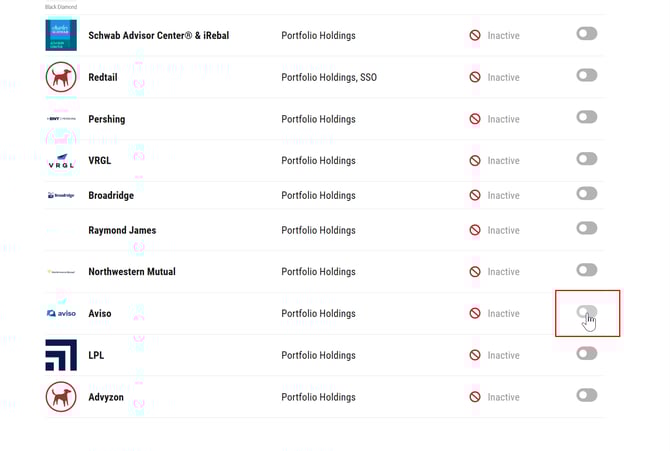The height and width of the screenshot is (451, 670).
Task: Click the Inactive status icon for Raymond James
Action: 475,230
